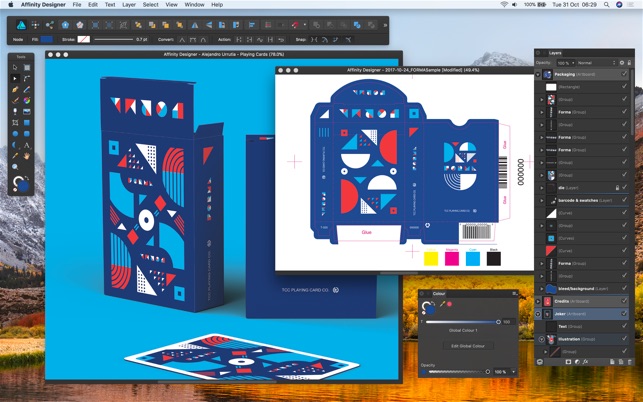Select the View hand tool

coord(27,156)
